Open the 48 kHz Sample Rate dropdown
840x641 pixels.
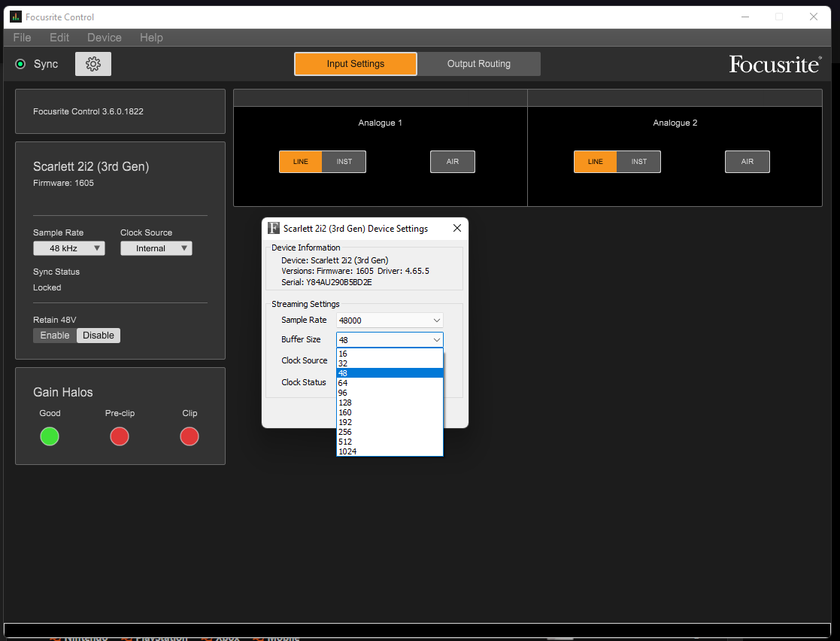click(x=69, y=248)
